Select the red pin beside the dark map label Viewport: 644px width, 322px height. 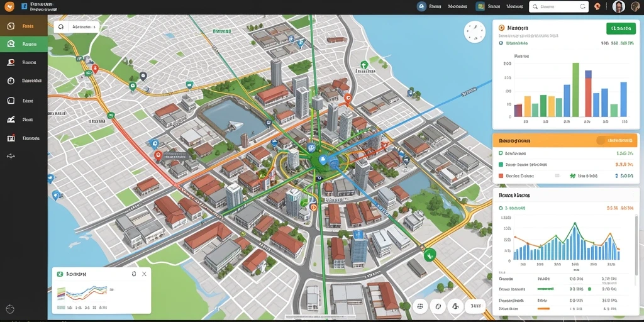pyautogui.click(x=158, y=155)
